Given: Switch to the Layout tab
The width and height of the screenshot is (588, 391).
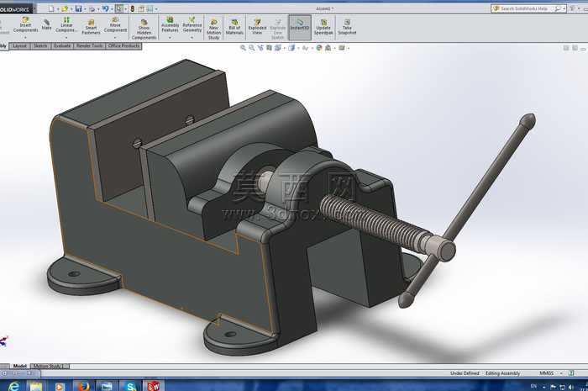Looking at the screenshot, I should [19, 45].
